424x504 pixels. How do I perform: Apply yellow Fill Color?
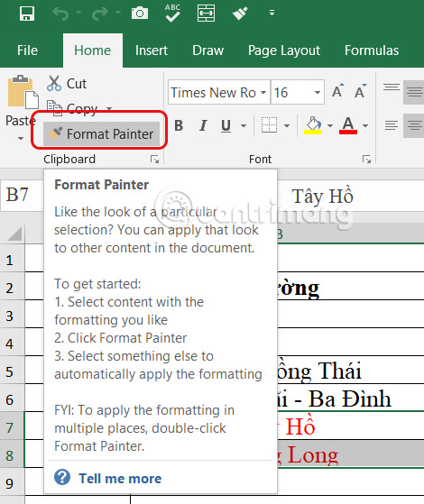[x=313, y=124]
